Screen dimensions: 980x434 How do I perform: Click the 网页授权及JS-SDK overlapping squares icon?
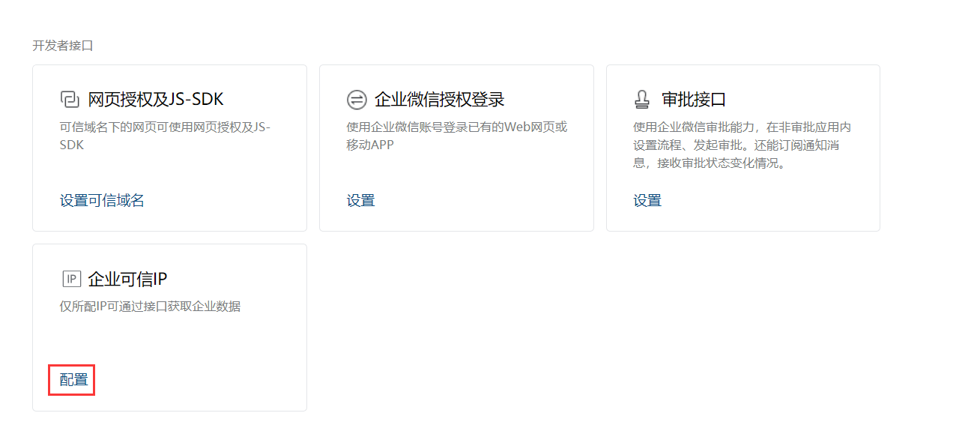click(70, 100)
